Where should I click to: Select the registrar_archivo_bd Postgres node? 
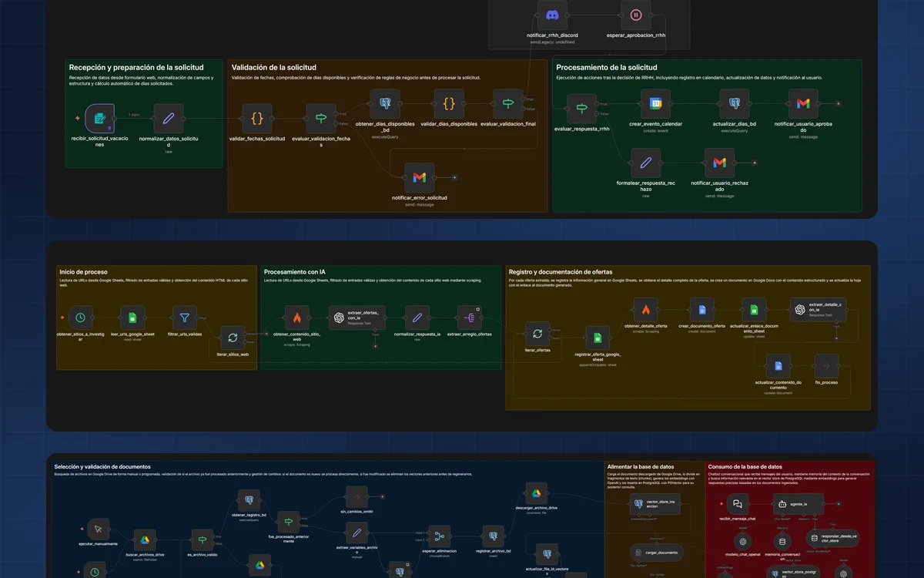click(494, 537)
